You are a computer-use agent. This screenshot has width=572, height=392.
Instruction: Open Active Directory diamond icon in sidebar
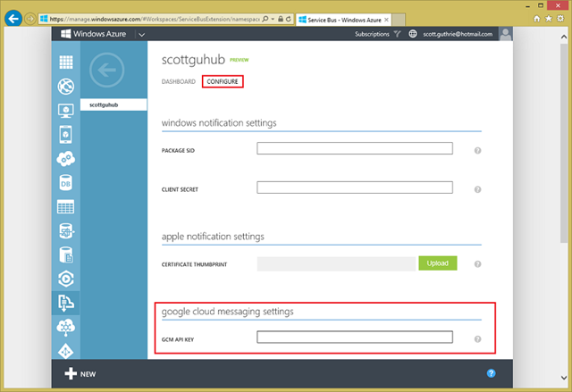pyautogui.click(x=66, y=351)
